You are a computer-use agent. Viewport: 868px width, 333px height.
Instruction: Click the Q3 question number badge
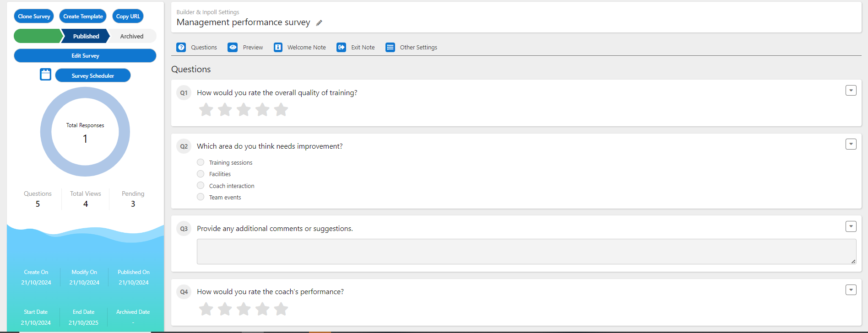pyautogui.click(x=184, y=229)
